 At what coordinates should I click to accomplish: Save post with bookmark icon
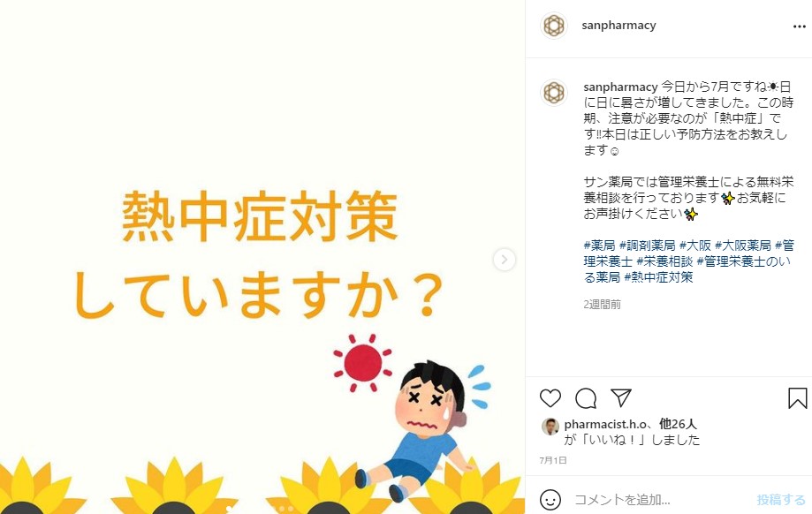pos(798,398)
